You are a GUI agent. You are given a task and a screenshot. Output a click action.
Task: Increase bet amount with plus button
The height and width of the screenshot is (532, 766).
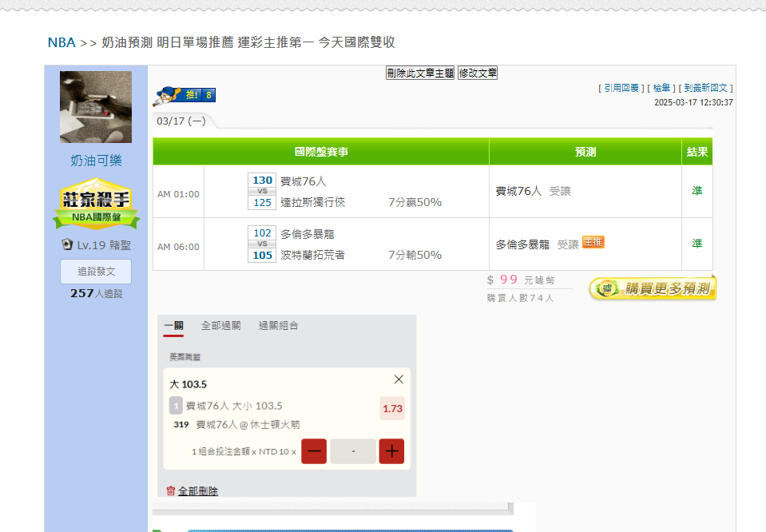pos(392,451)
